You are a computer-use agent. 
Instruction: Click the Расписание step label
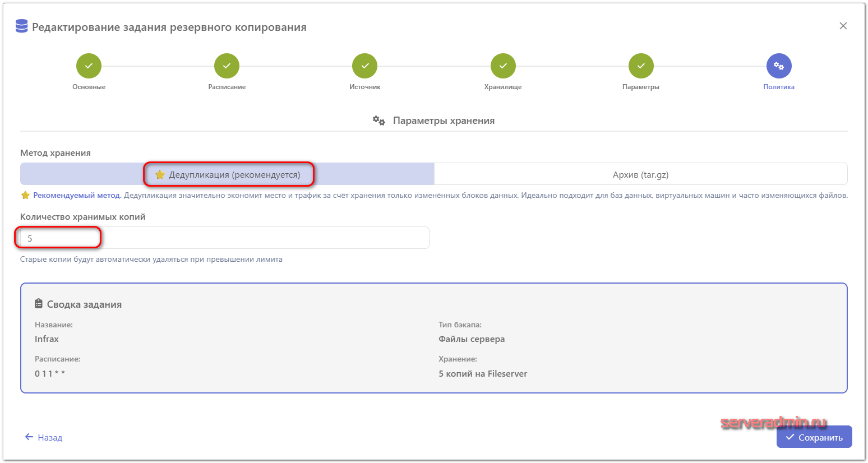click(227, 87)
